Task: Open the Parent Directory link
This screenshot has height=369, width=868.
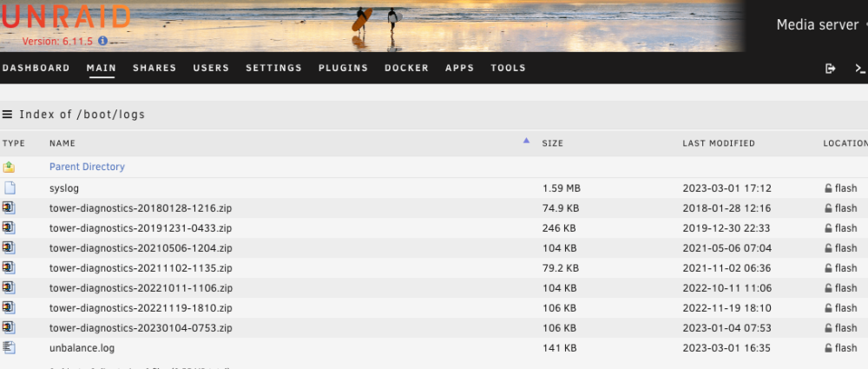Action: click(x=87, y=167)
